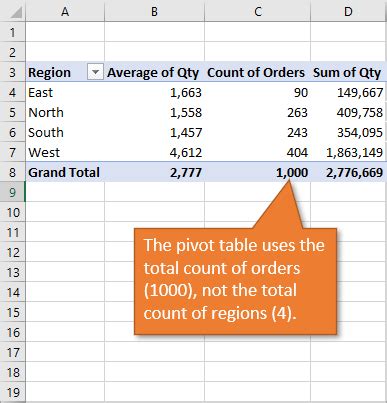Click Grand Total count 1,000
This screenshot has width=387, height=403.
pos(258,172)
